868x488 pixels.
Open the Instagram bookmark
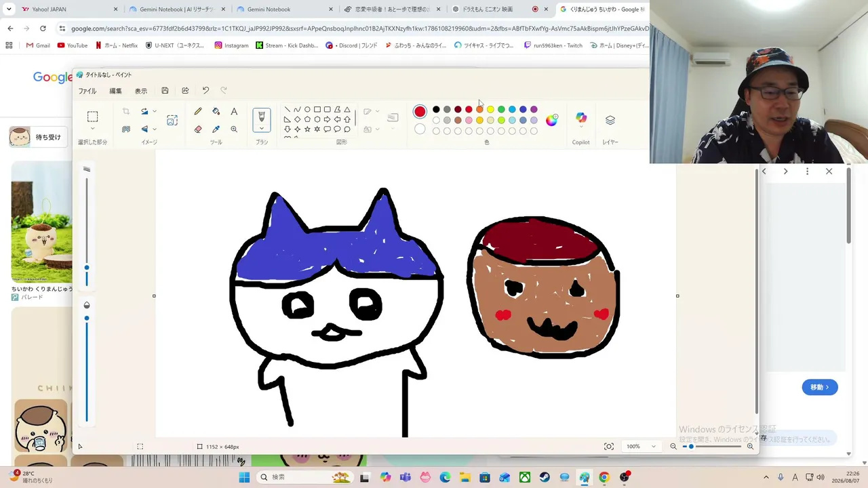coord(231,45)
